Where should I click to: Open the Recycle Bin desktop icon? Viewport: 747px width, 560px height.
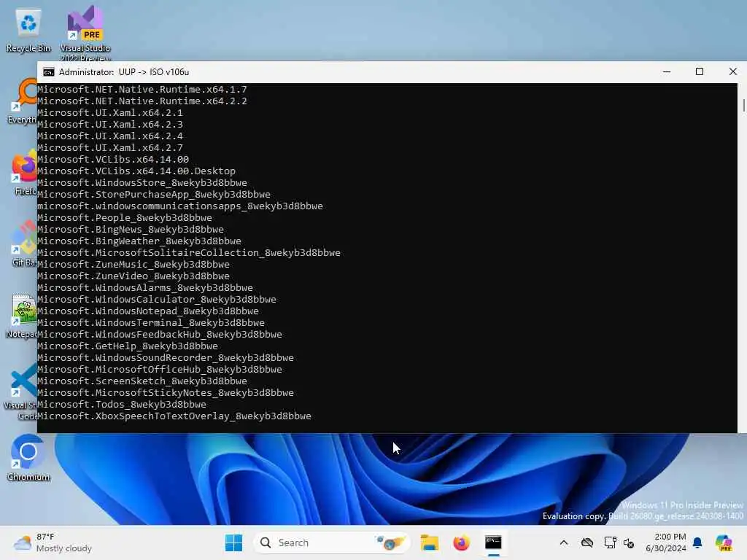pos(28,31)
